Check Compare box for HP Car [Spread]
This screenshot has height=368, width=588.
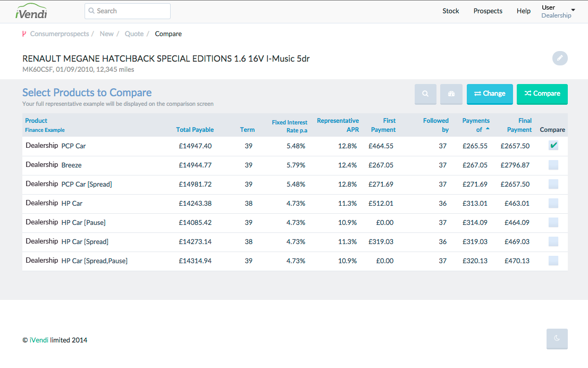click(553, 241)
